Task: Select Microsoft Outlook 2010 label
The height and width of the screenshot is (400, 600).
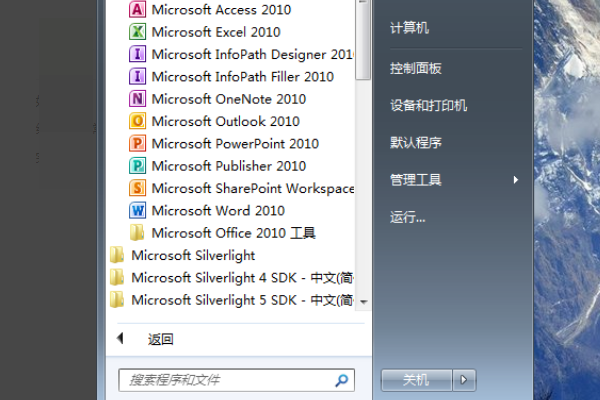Action: (x=226, y=121)
